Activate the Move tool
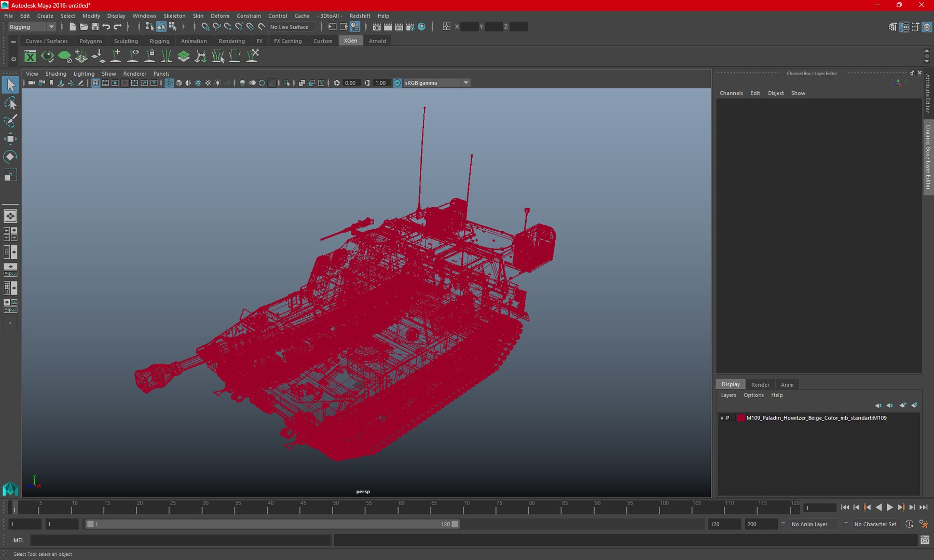 point(10,138)
